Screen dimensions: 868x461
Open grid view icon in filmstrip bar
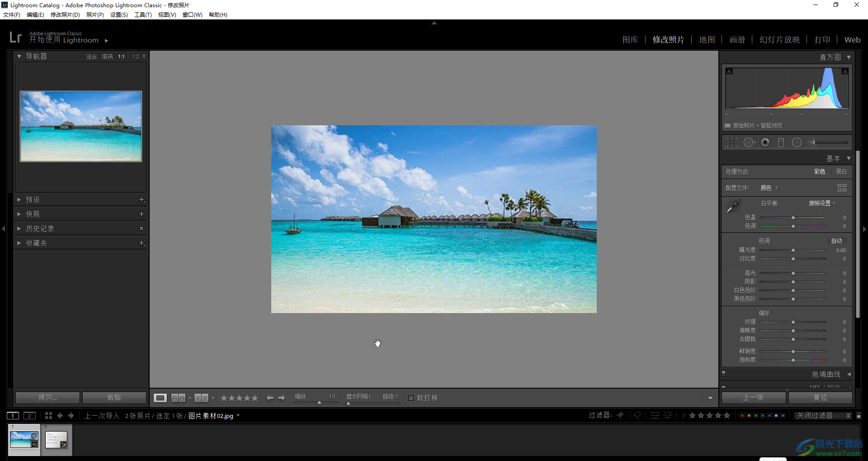(x=49, y=415)
